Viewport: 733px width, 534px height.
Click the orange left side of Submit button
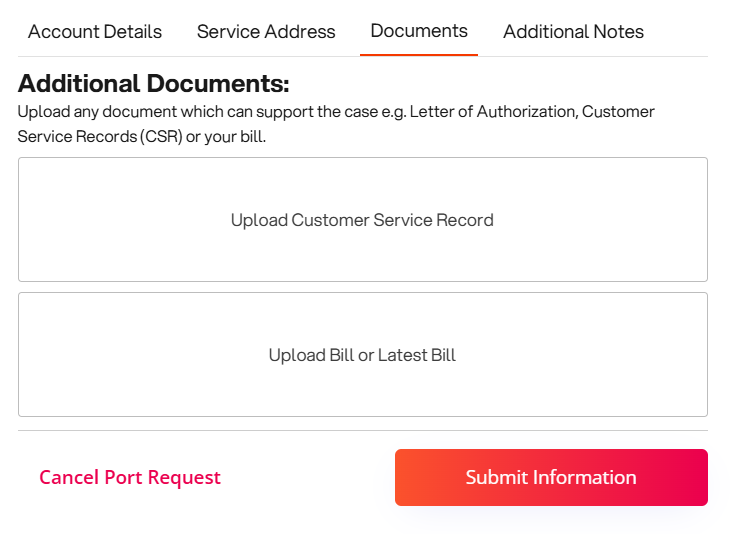pyautogui.click(x=420, y=478)
